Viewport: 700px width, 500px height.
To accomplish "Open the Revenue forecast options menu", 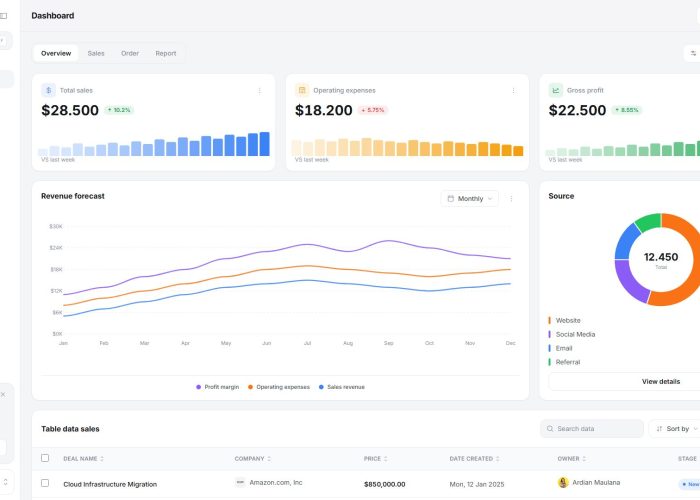I will pos(511,199).
